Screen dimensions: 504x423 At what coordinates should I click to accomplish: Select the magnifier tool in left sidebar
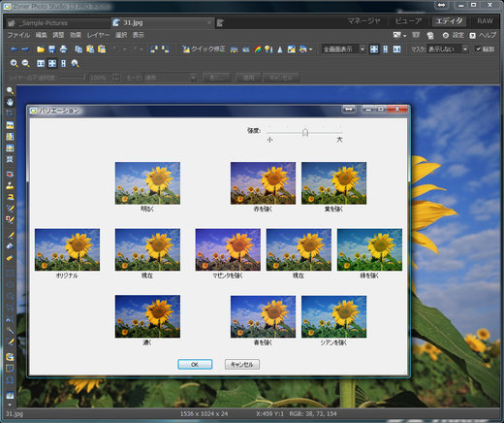pos(10,90)
